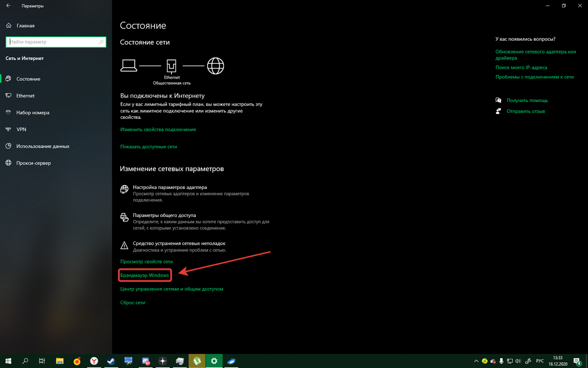This screenshot has height=368, width=588.
Task: Open Yandex Browser from the taskbar
Action: (x=94, y=361)
